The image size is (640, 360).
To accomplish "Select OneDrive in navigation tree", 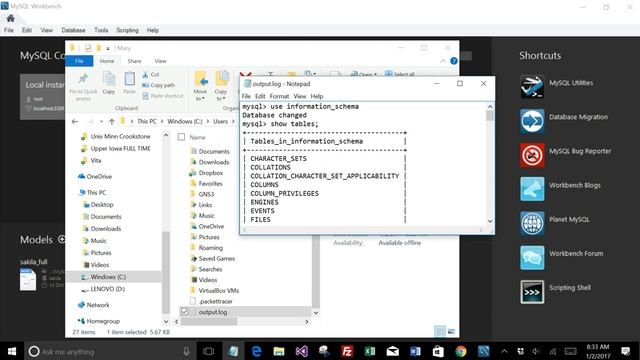I will coord(99,177).
